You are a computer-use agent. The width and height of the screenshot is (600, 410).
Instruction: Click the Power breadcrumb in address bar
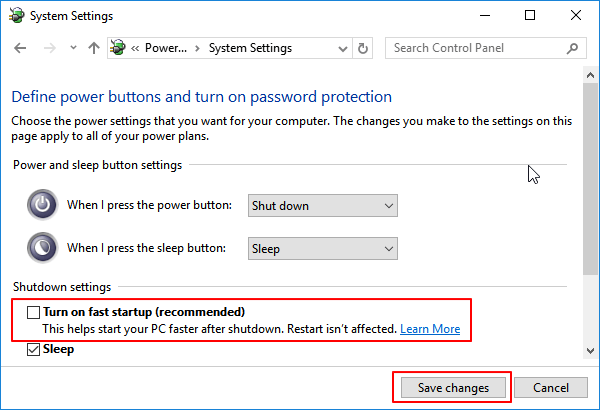click(167, 48)
